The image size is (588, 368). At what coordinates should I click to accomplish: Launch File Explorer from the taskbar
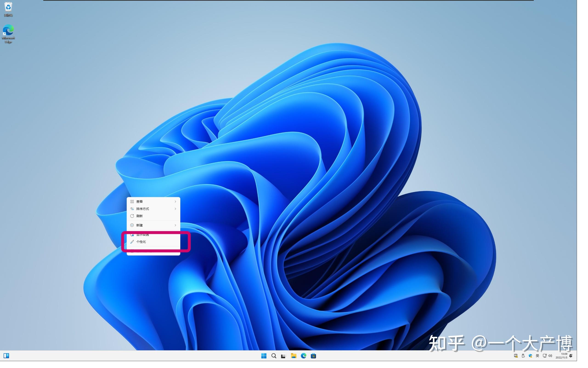pyautogui.click(x=294, y=356)
